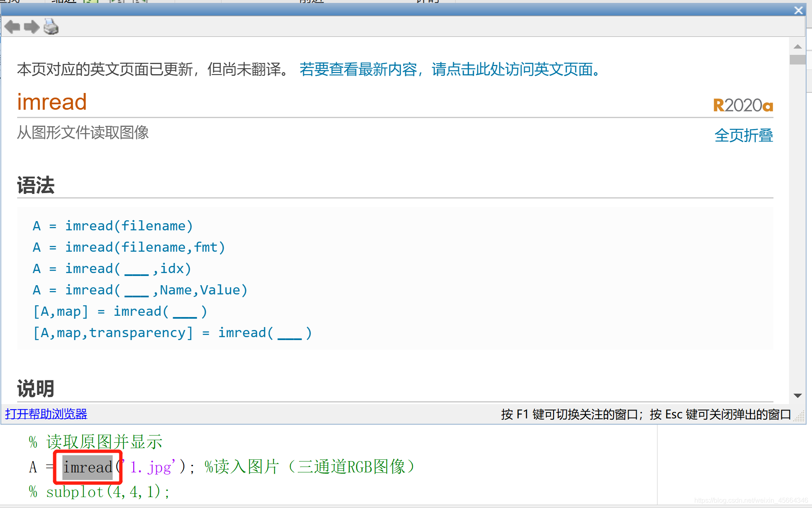812x508 pixels.
Task: Click the commented subplot(4,4,1) code line
Action: [x=100, y=492]
